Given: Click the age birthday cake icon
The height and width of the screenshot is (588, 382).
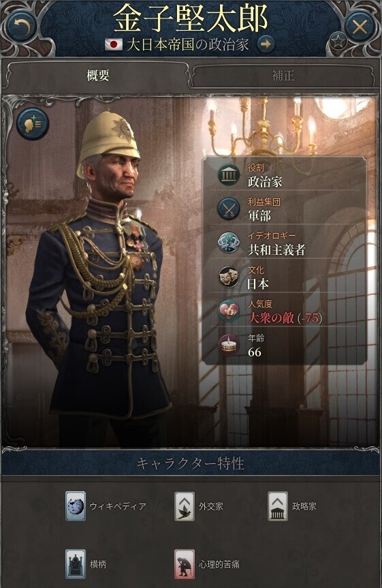Looking at the screenshot, I should [229, 345].
